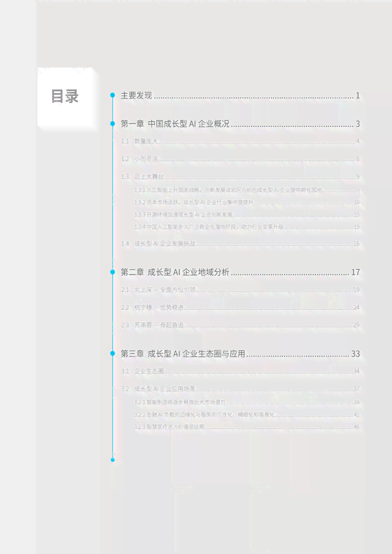The image size is (392, 554).
Task: Select the '1.1 数量庞大' contents row
Action: click(x=240, y=141)
